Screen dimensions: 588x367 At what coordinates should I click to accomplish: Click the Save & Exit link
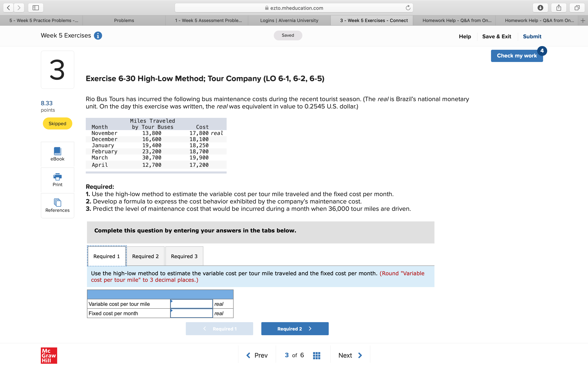tap(497, 36)
